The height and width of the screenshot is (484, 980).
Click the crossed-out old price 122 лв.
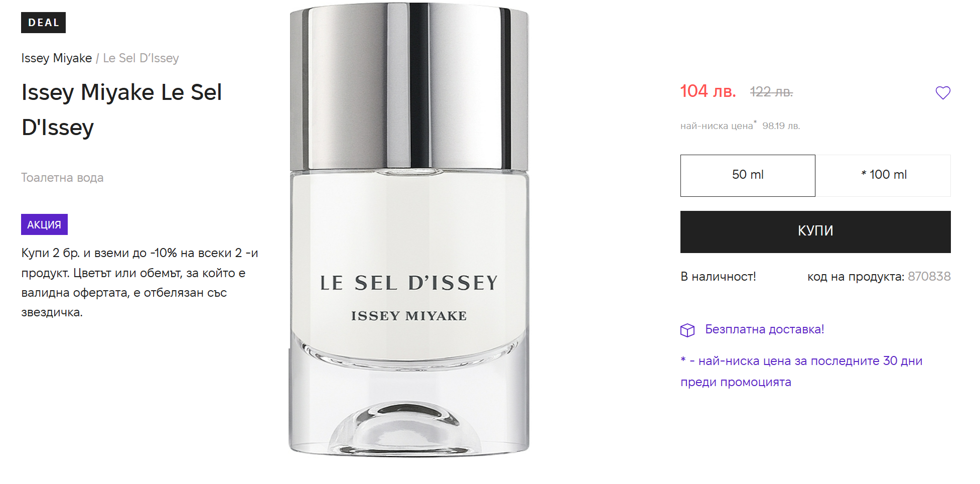point(771,92)
